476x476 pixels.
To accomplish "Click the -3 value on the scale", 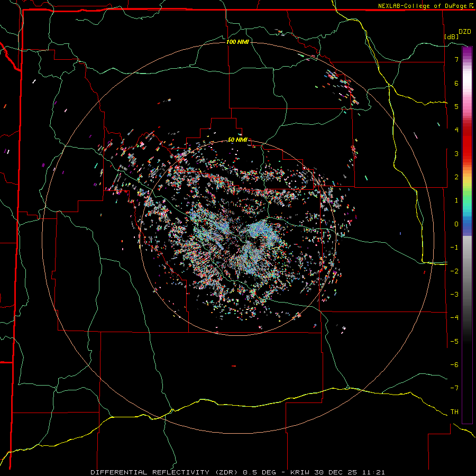I will [454, 294].
